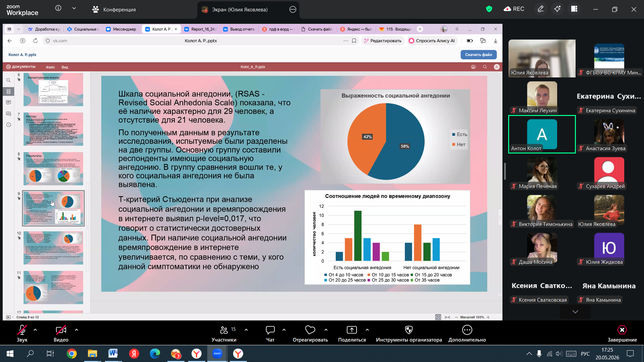Open shared screen options ellipsis

293,9
